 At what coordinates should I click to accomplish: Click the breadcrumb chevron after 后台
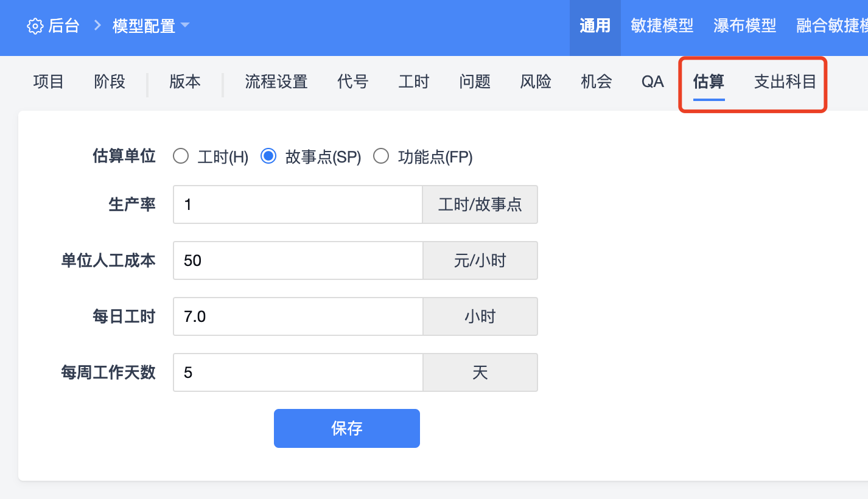[x=97, y=26]
